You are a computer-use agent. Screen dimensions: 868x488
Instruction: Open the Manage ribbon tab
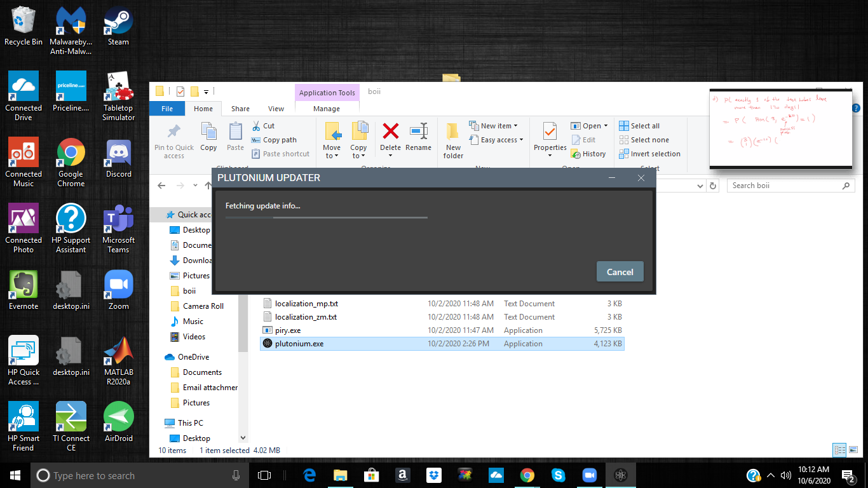[x=327, y=109]
